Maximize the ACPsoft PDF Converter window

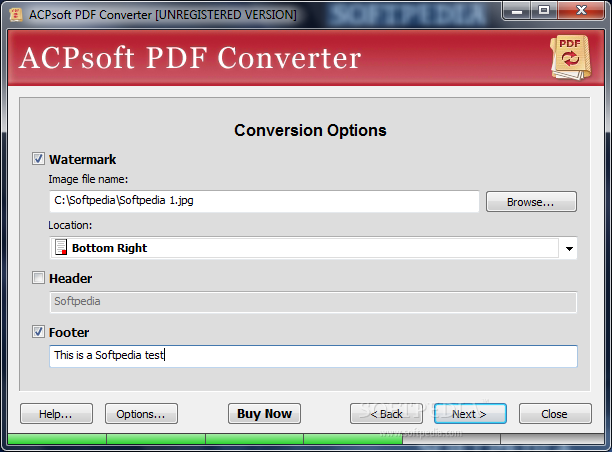coord(544,11)
